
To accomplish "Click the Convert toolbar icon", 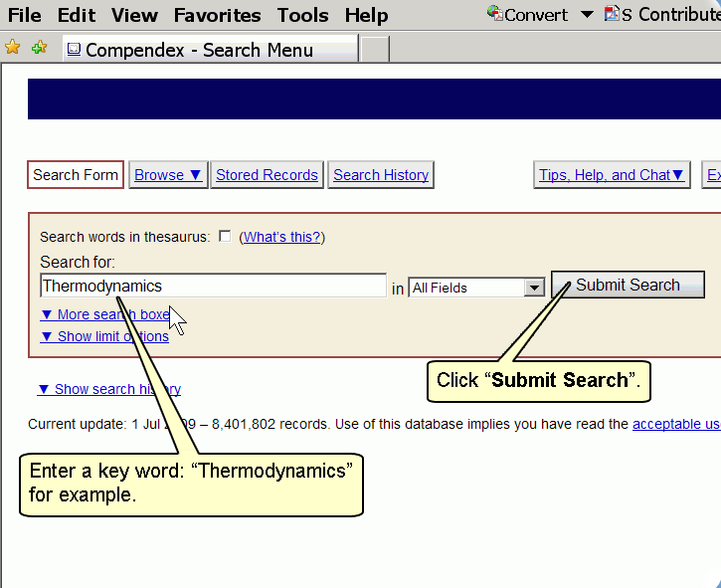I will tap(494, 14).
